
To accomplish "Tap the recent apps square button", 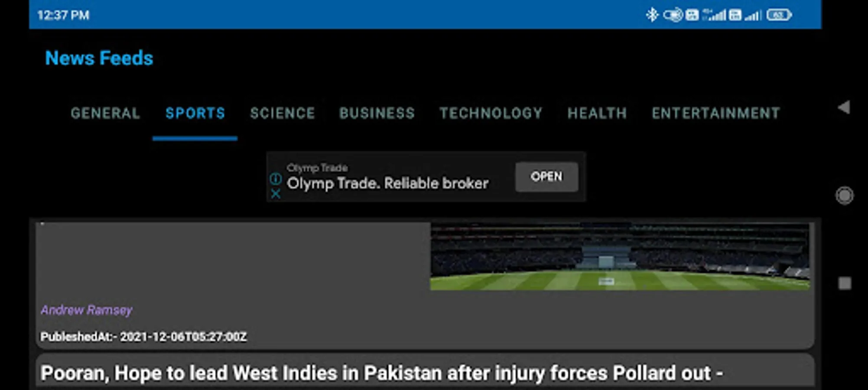I will pos(845,283).
